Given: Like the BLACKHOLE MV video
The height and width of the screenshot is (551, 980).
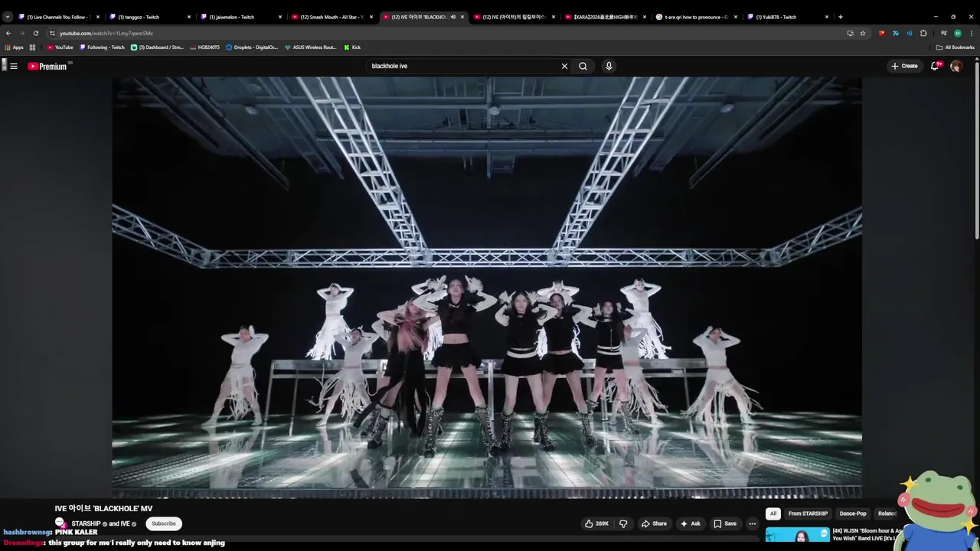Looking at the screenshot, I should (x=596, y=523).
